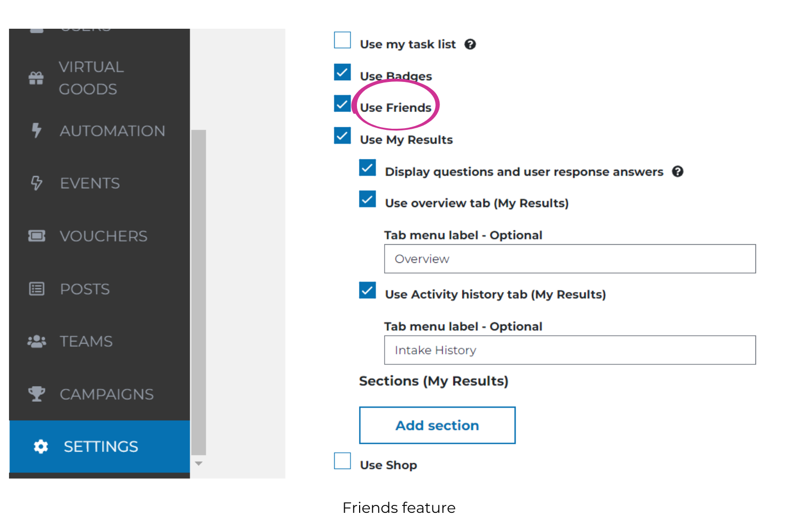Enable the Use my task list checkbox

[x=343, y=40]
